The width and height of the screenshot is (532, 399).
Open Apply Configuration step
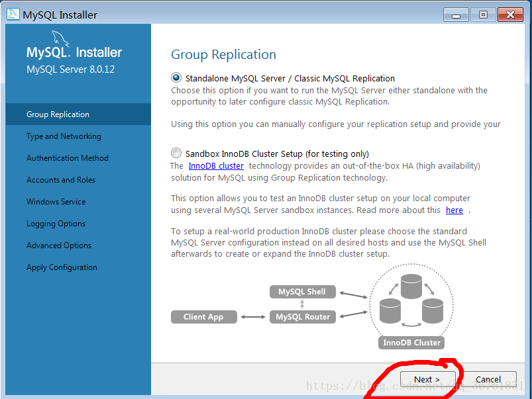point(62,267)
